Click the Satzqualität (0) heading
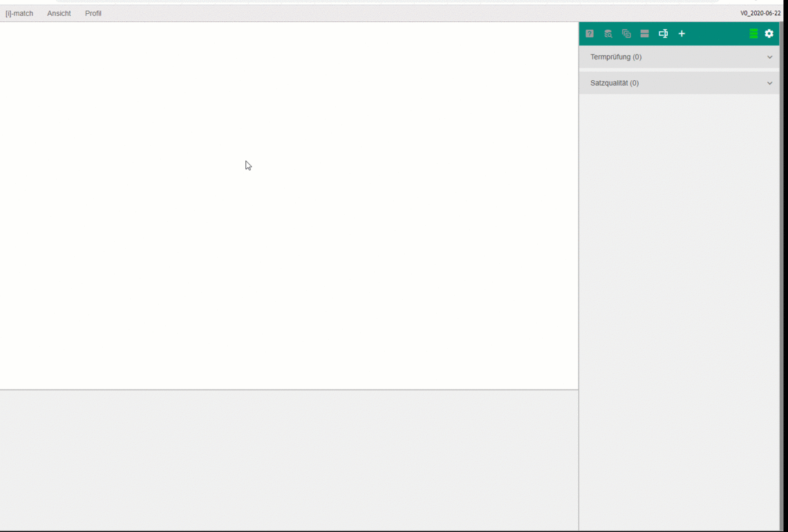 [x=614, y=84]
